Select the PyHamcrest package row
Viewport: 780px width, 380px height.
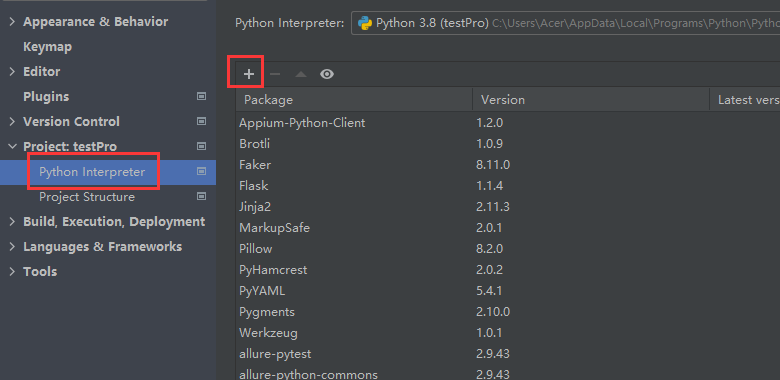coord(508,270)
